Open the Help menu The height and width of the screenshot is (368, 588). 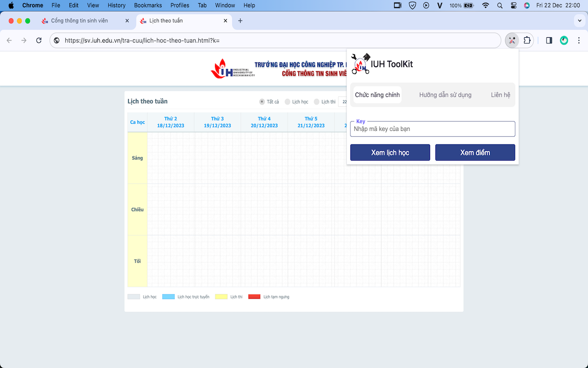[249, 6]
